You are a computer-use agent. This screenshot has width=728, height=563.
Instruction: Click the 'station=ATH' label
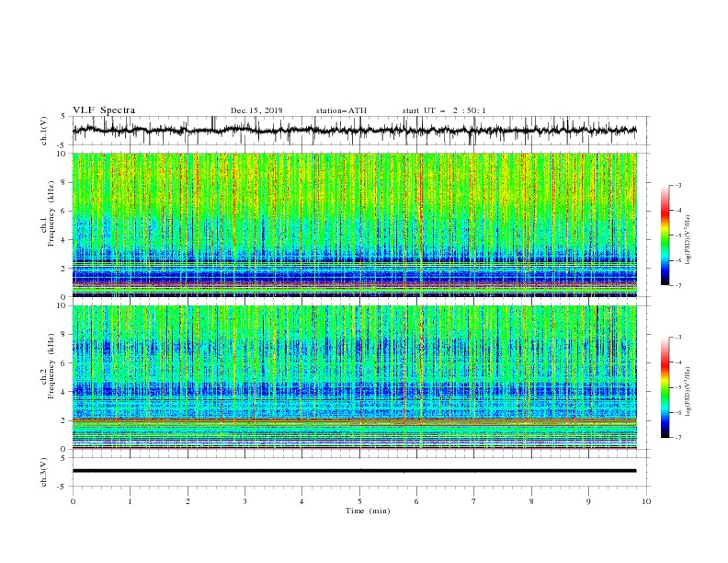pyautogui.click(x=341, y=110)
